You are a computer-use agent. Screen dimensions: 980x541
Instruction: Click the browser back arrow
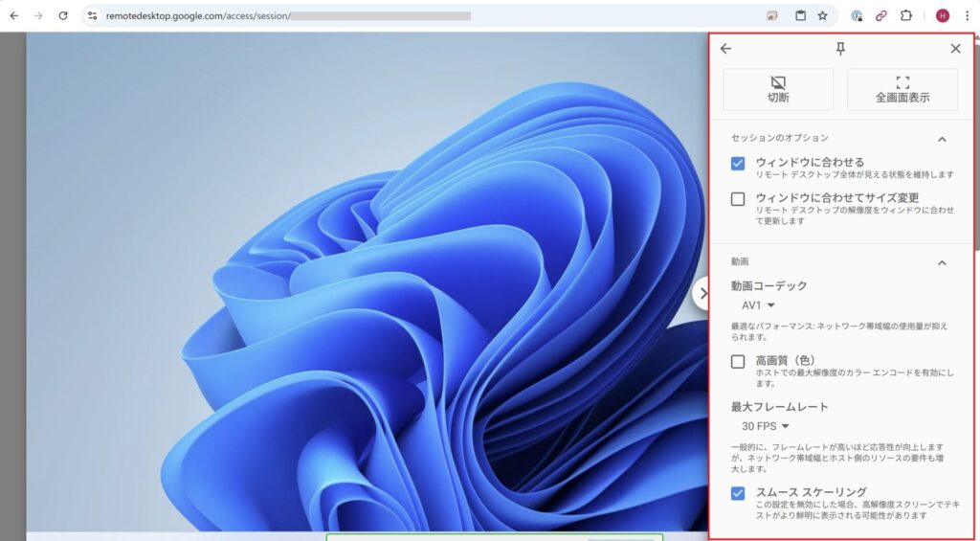(13, 15)
